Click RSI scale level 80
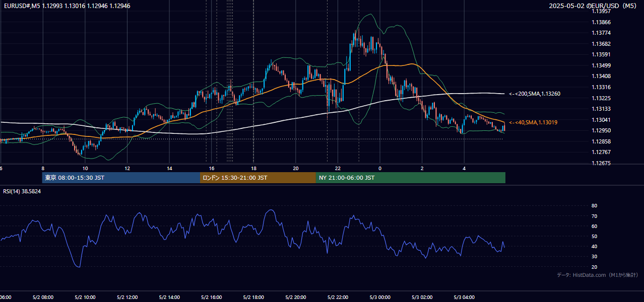 click(594, 206)
